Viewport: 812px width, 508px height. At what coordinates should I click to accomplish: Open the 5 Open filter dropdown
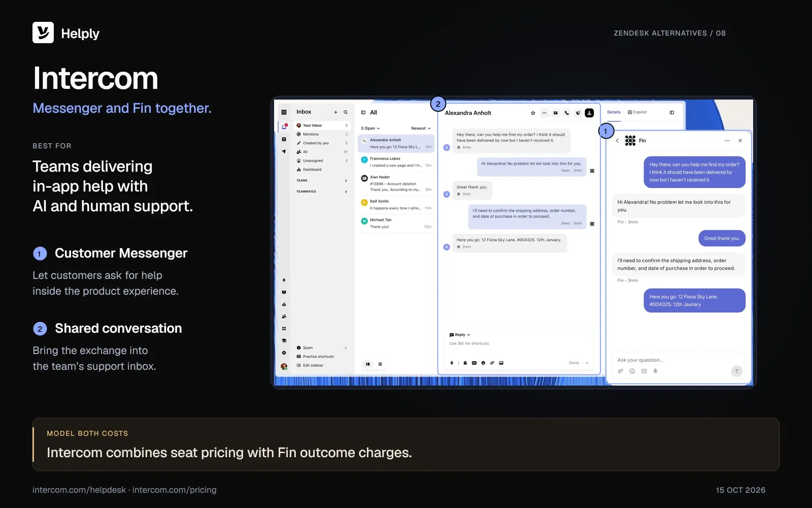(370, 129)
